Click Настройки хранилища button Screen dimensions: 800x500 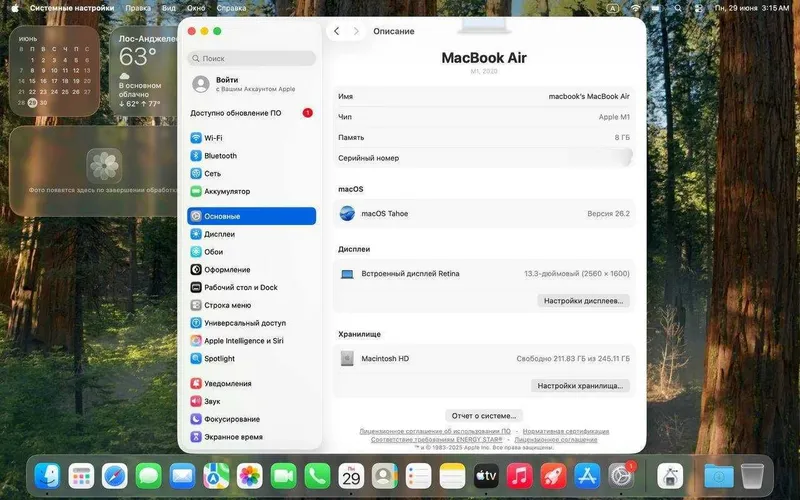pyautogui.click(x=580, y=386)
